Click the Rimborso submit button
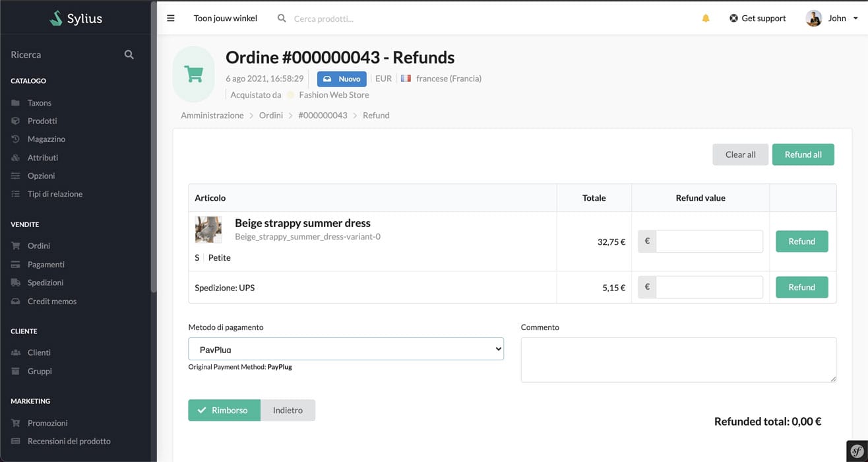The height and width of the screenshot is (462, 868). [x=224, y=410]
